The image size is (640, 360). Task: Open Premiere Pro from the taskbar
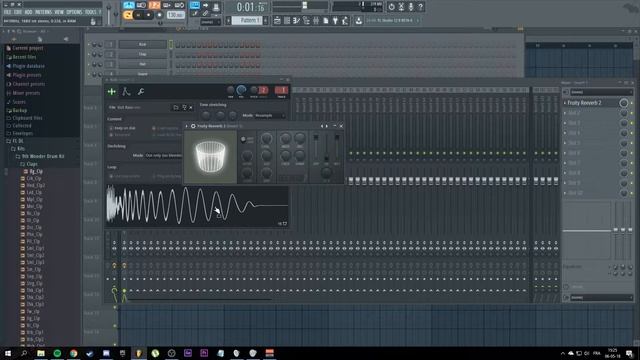(x=204, y=353)
